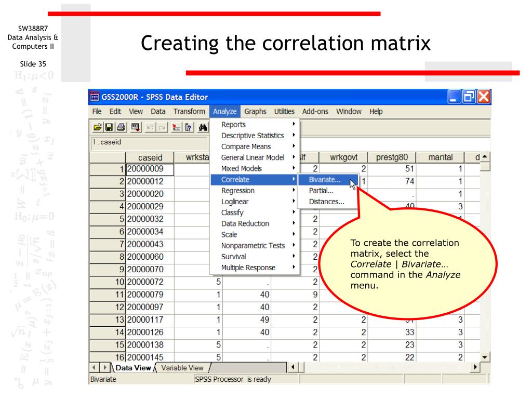Open the Add-ons menu
Viewport: 532px width, 399px height.
click(315, 111)
